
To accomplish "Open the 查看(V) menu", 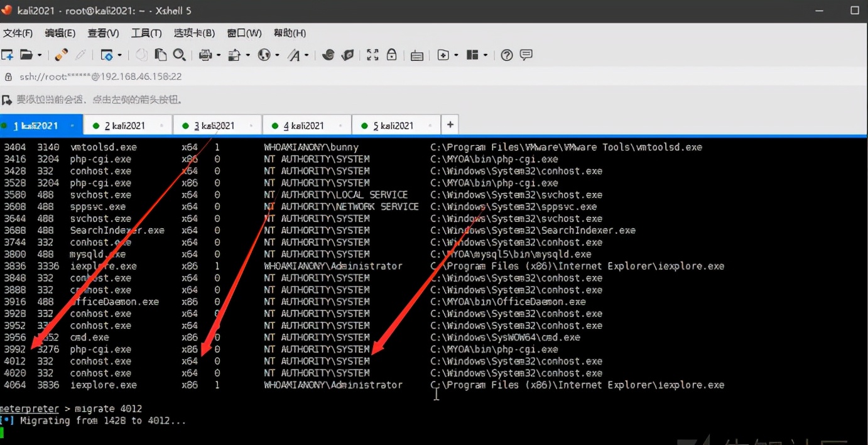I will pos(103,33).
